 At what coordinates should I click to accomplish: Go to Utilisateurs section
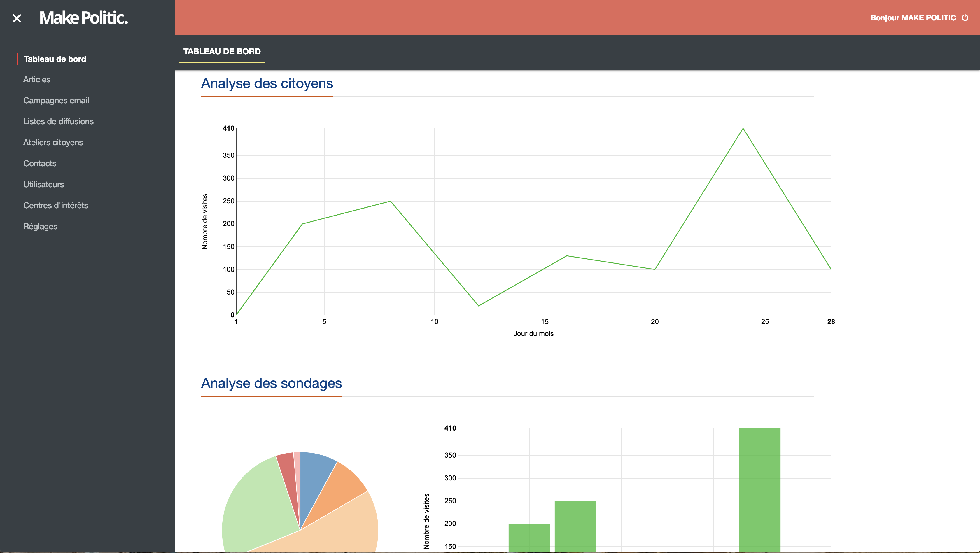click(43, 184)
